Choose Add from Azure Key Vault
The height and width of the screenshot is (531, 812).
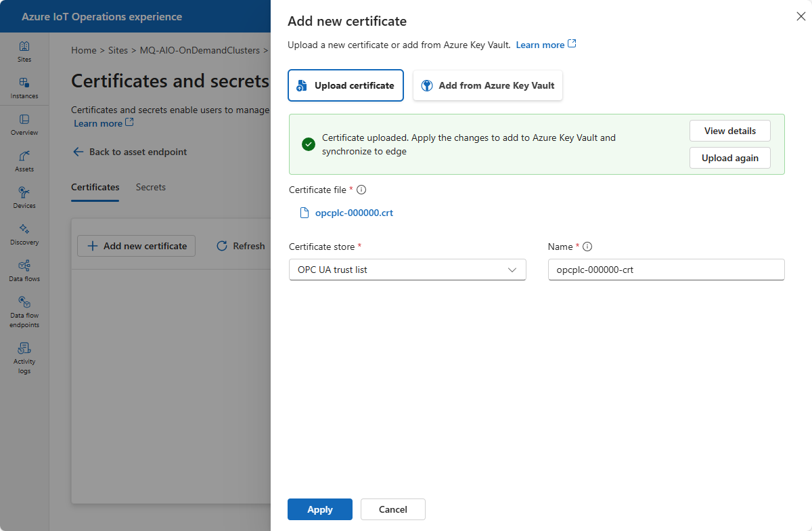(x=488, y=85)
